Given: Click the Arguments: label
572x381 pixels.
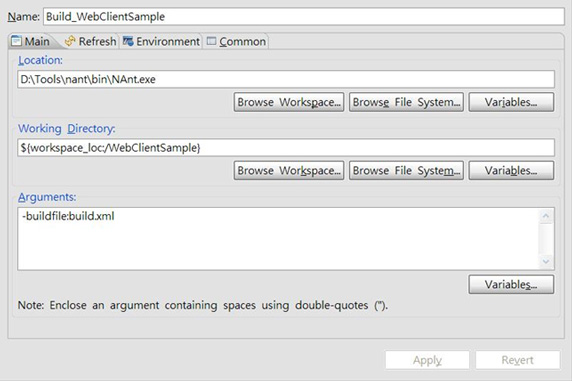Looking at the screenshot, I should (x=47, y=197).
